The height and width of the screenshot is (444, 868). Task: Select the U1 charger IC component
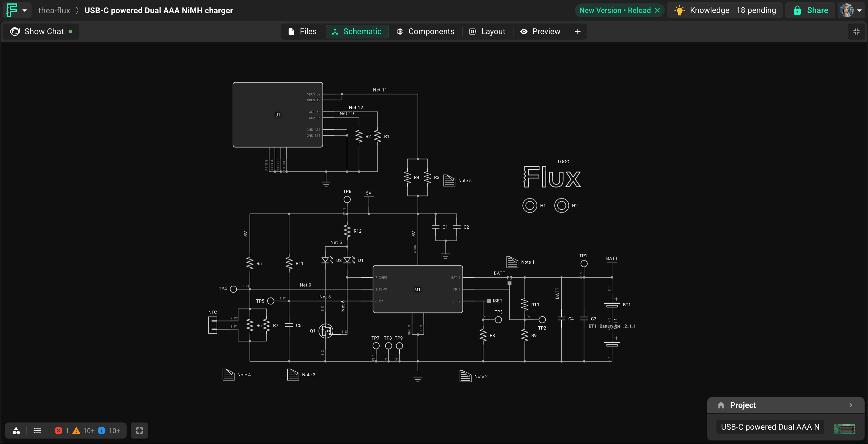coord(418,289)
